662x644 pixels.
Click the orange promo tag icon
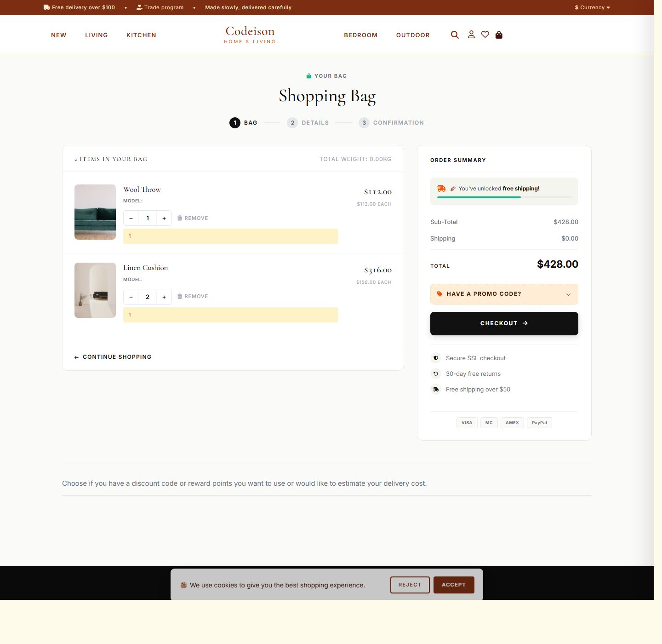pyautogui.click(x=439, y=294)
